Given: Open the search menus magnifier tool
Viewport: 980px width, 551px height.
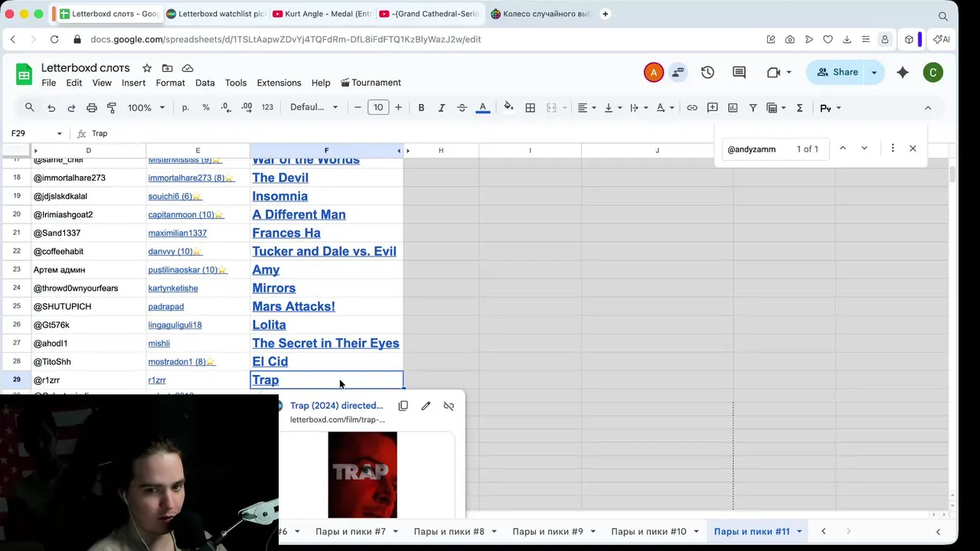Looking at the screenshot, I should [29, 108].
